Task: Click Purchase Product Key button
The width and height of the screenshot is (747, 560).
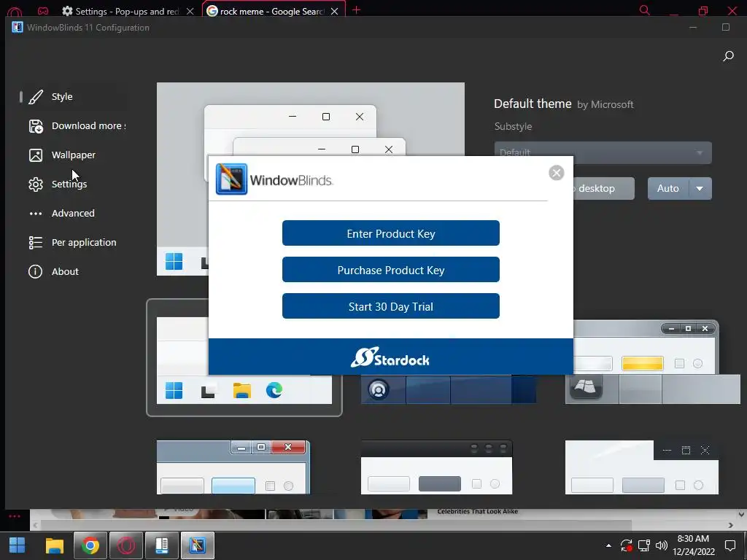Action: point(391,270)
